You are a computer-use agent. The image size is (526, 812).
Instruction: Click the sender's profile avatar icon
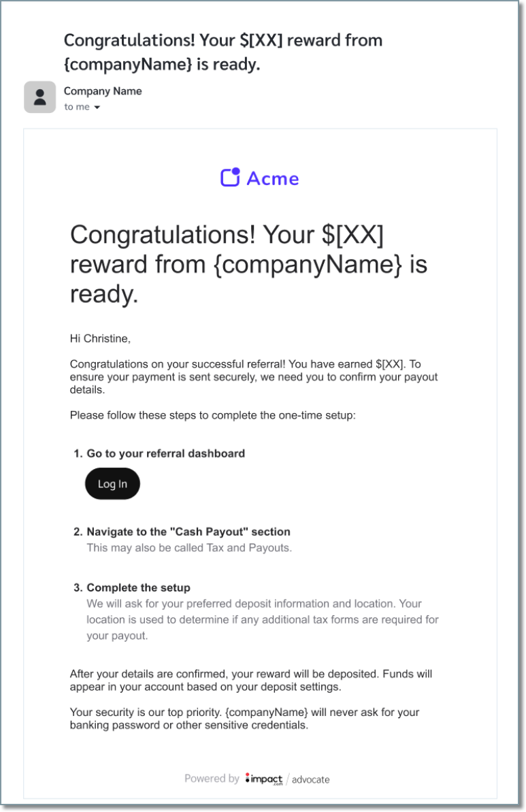pos(40,97)
